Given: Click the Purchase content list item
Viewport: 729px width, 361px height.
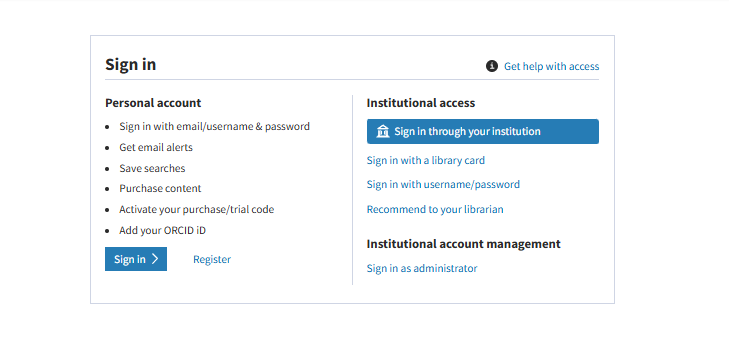Looking at the screenshot, I should (x=160, y=188).
